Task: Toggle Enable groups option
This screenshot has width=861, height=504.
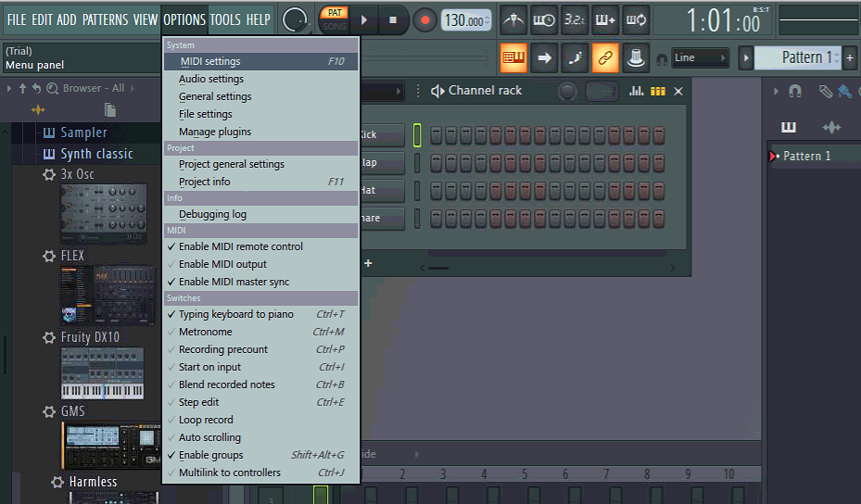Action: pos(260,455)
